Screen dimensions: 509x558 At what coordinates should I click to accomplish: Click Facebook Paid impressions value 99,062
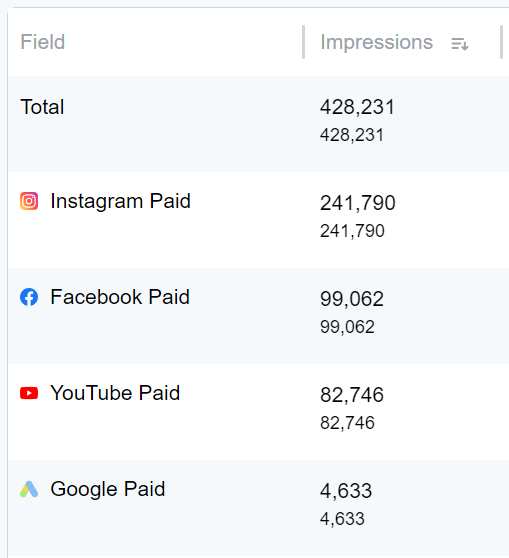point(352,299)
